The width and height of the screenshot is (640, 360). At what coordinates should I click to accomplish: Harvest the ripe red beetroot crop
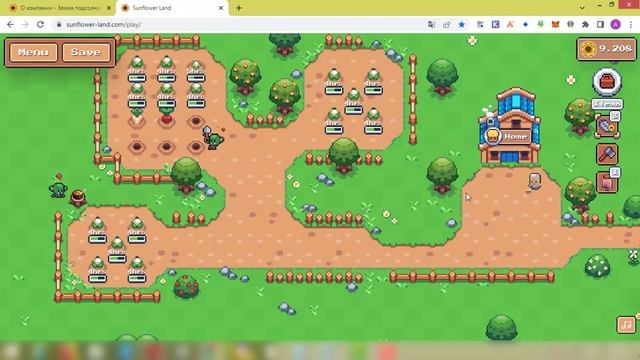167,120
